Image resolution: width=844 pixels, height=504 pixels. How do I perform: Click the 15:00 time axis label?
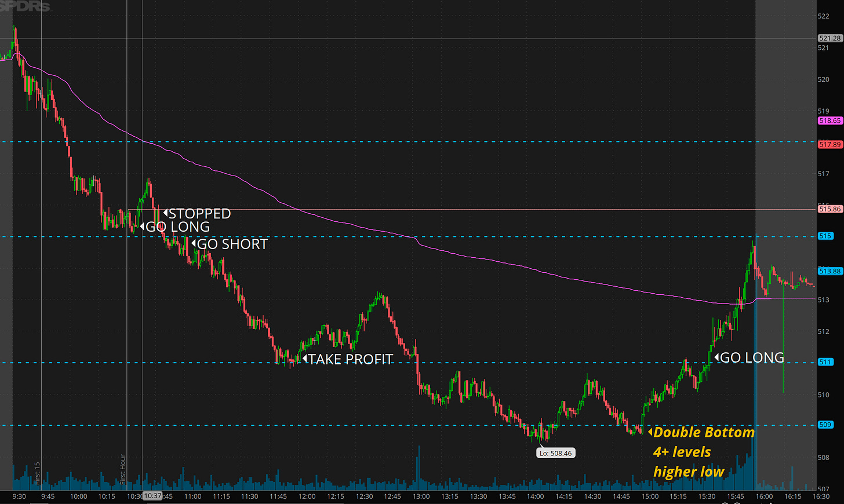(650, 496)
